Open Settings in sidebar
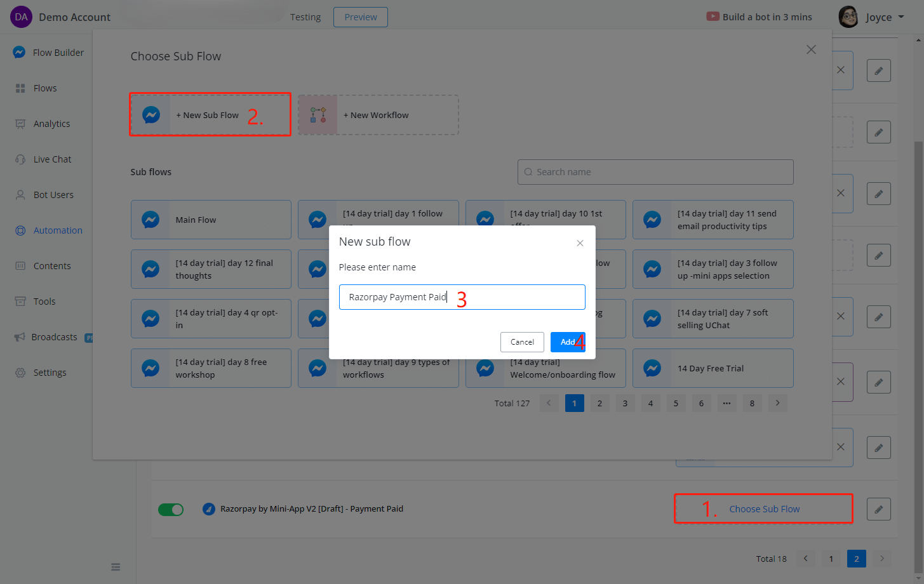This screenshot has height=584, width=924. (x=41, y=373)
